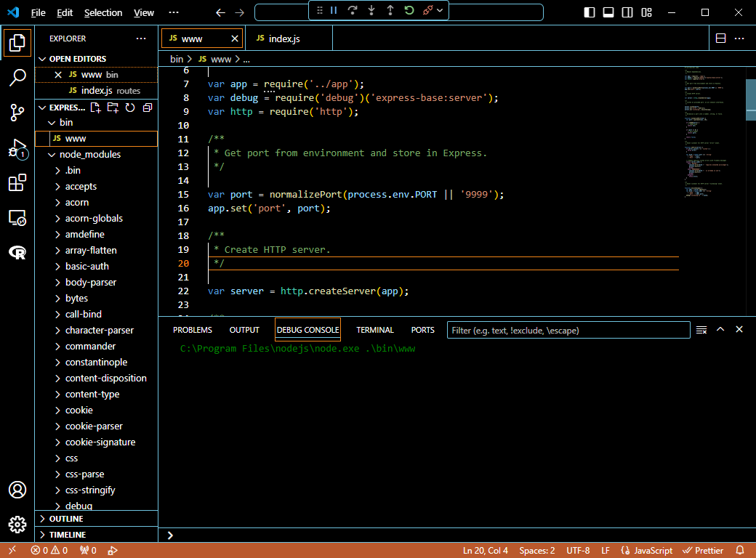756x558 pixels.
Task: Open Explorer views and more actions
Action: (x=141, y=39)
